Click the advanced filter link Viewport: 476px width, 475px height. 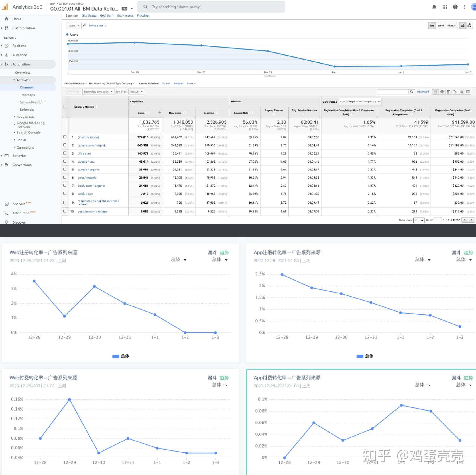pyautogui.click(x=423, y=92)
